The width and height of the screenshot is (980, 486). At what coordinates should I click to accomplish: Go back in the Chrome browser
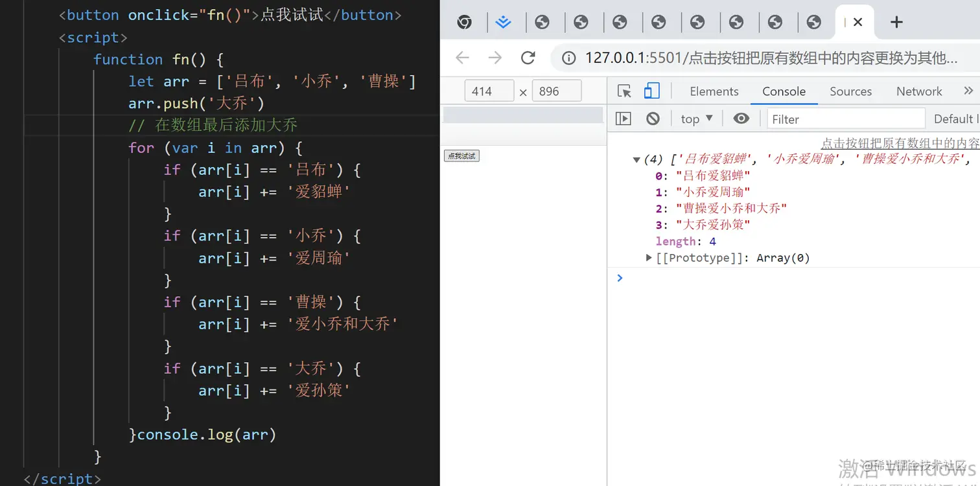[x=462, y=58]
